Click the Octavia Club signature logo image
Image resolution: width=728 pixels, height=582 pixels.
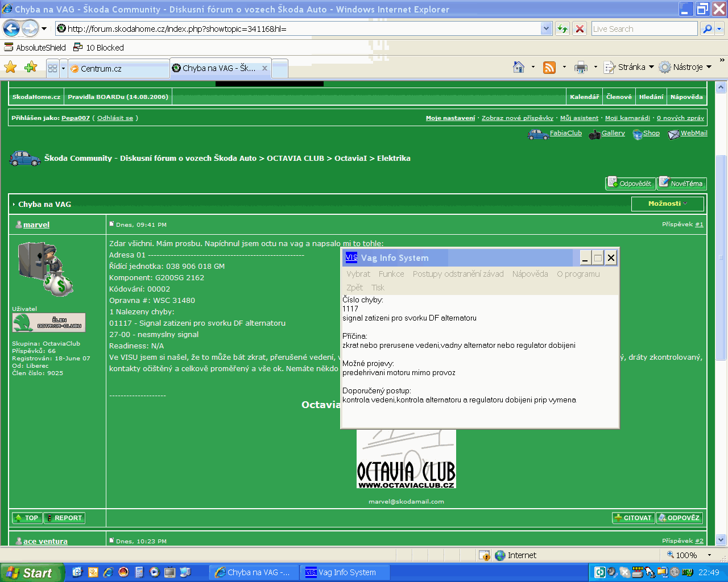(x=406, y=459)
